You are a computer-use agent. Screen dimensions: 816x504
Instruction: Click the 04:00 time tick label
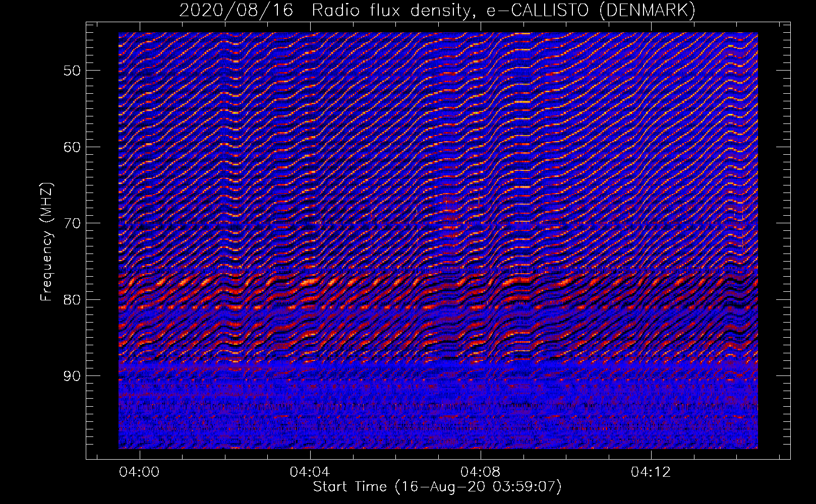pos(139,472)
